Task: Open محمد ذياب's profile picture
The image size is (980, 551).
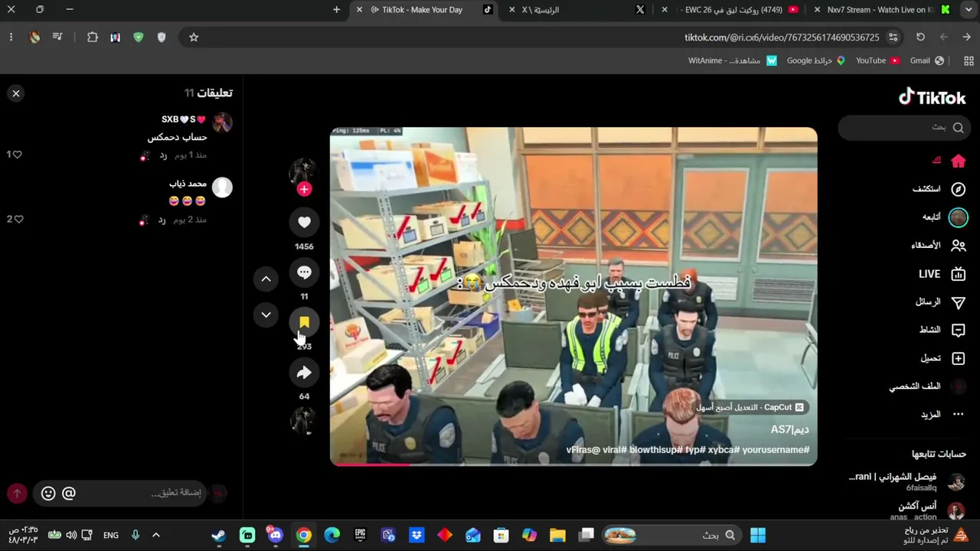Action: pyautogui.click(x=222, y=187)
